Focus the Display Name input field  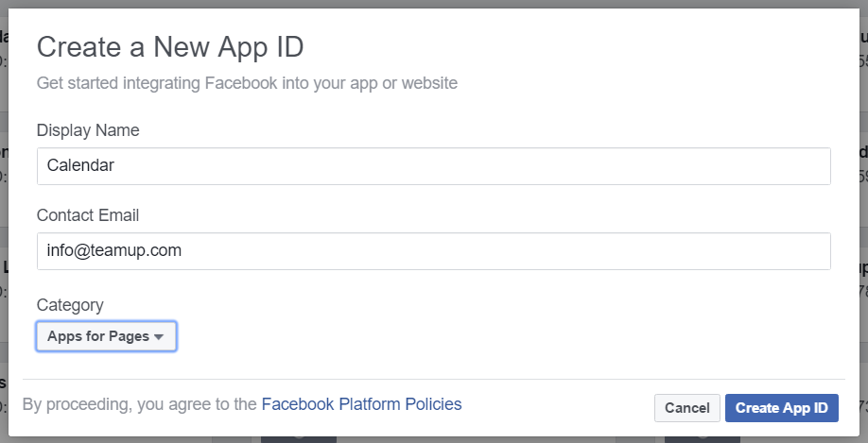pos(433,166)
